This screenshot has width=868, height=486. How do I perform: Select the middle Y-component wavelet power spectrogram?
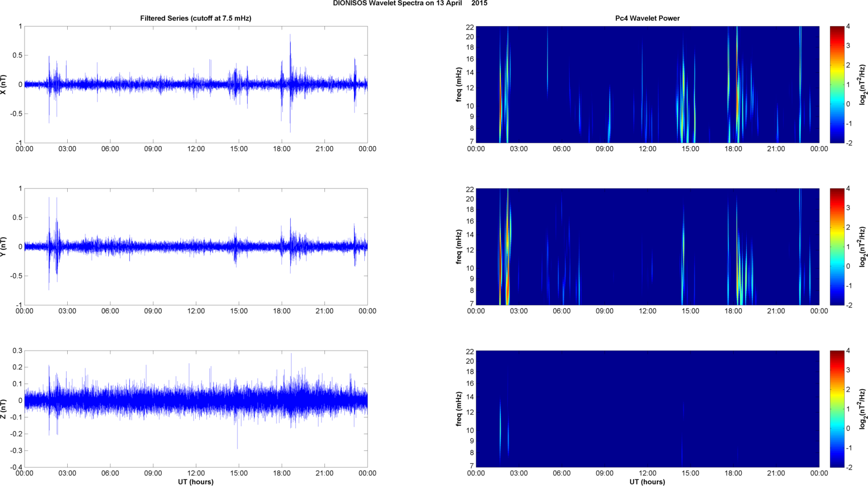click(647, 246)
